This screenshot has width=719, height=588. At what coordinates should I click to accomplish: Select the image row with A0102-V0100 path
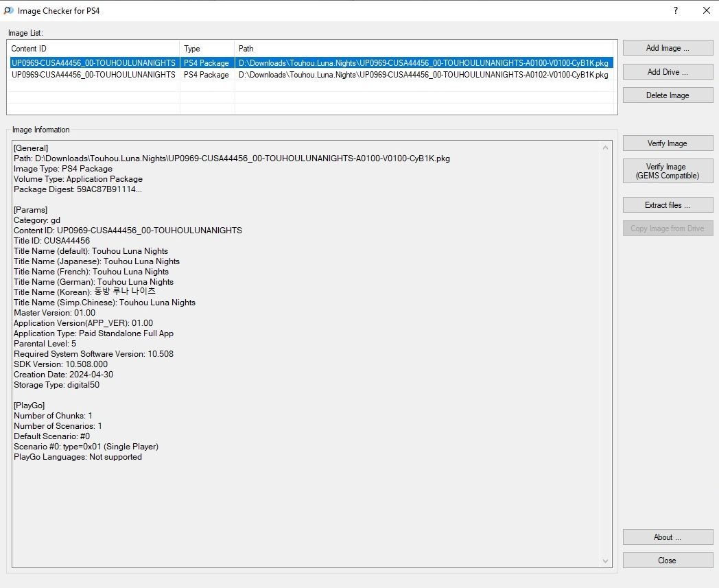[x=311, y=75]
